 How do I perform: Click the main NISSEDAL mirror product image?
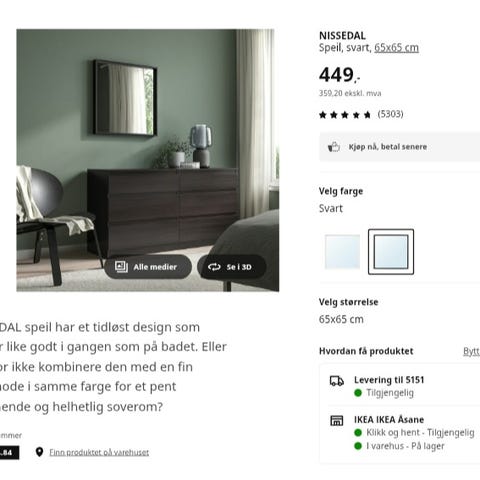[x=148, y=160]
